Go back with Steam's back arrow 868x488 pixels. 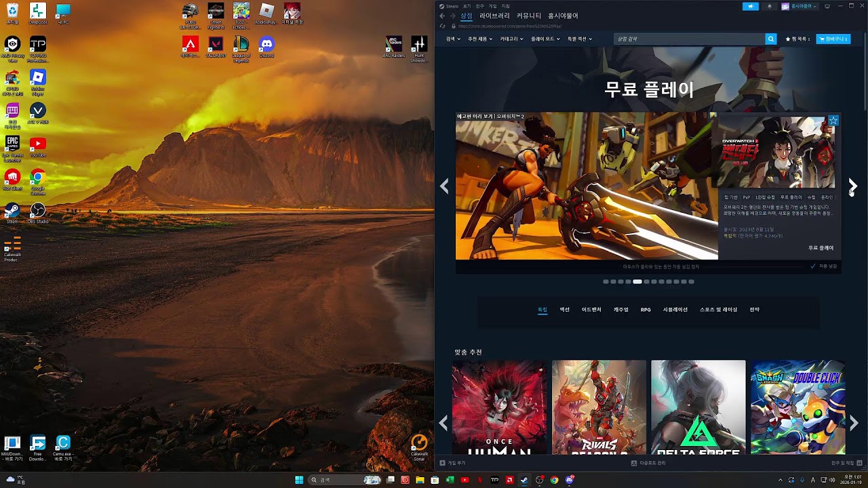(x=442, y=16)
